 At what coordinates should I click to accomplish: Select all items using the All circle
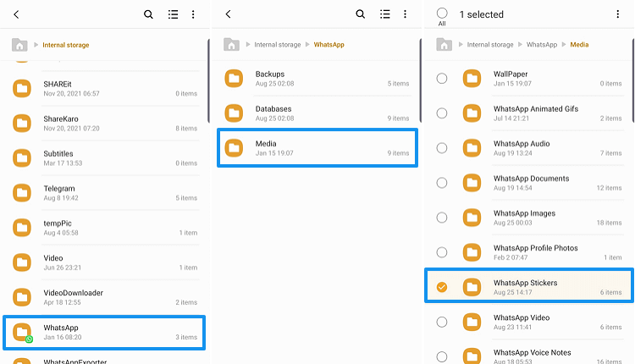click(442, 14)
